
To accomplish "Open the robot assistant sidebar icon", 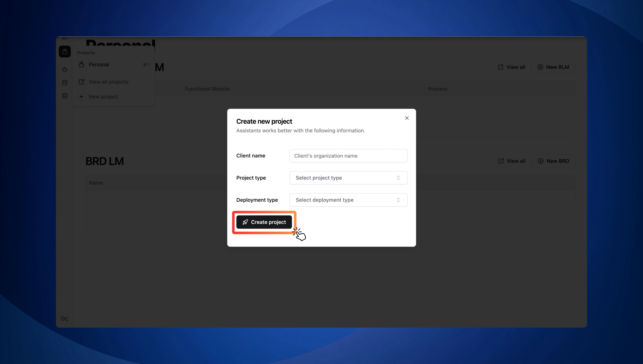I will pos(65,69).
